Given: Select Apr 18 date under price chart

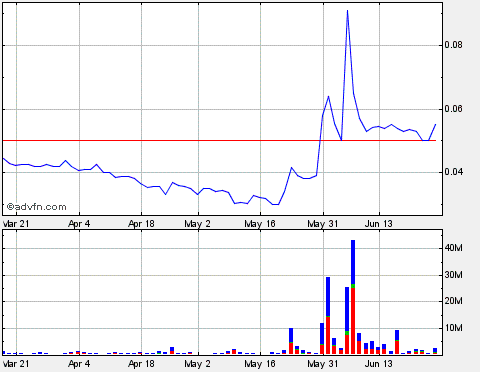Looking at the screenshot, I should 141,224.
